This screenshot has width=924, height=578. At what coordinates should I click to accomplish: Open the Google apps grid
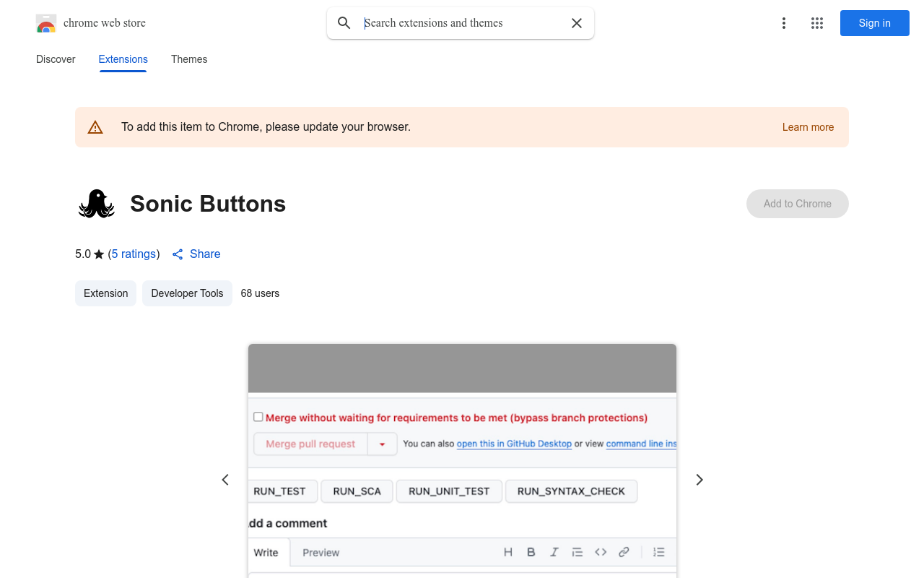[x=817, y=23]
